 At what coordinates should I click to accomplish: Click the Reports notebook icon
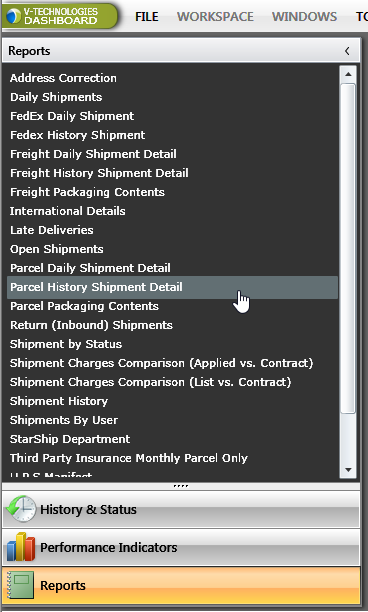(21, 585)
